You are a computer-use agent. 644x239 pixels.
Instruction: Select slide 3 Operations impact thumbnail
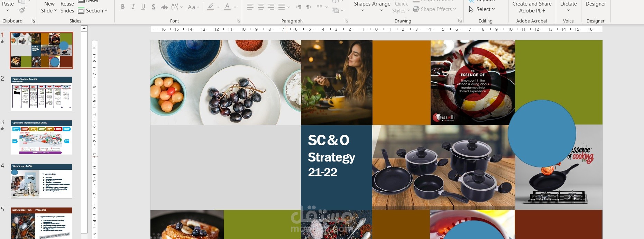click(x=42, y=137)
